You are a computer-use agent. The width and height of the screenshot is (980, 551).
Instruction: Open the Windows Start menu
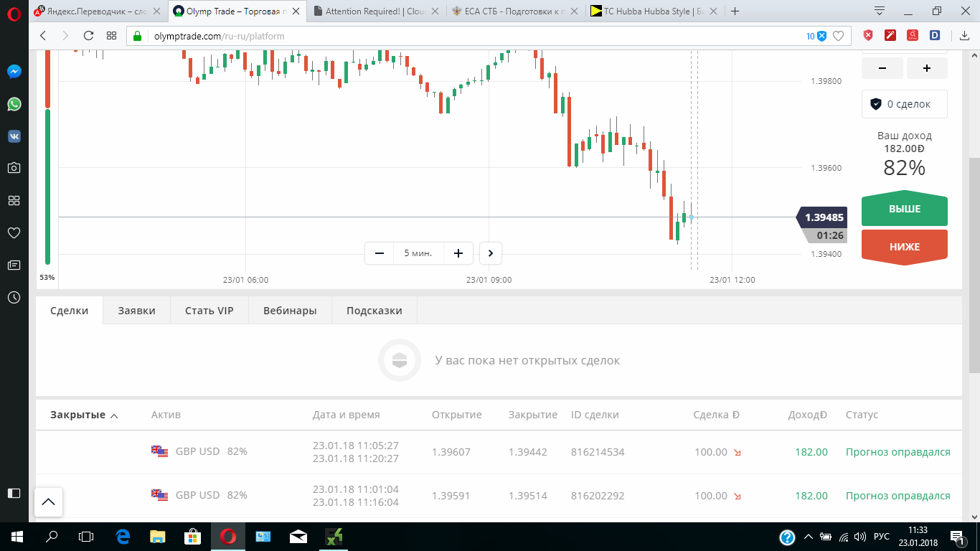[x=16, y=537]
